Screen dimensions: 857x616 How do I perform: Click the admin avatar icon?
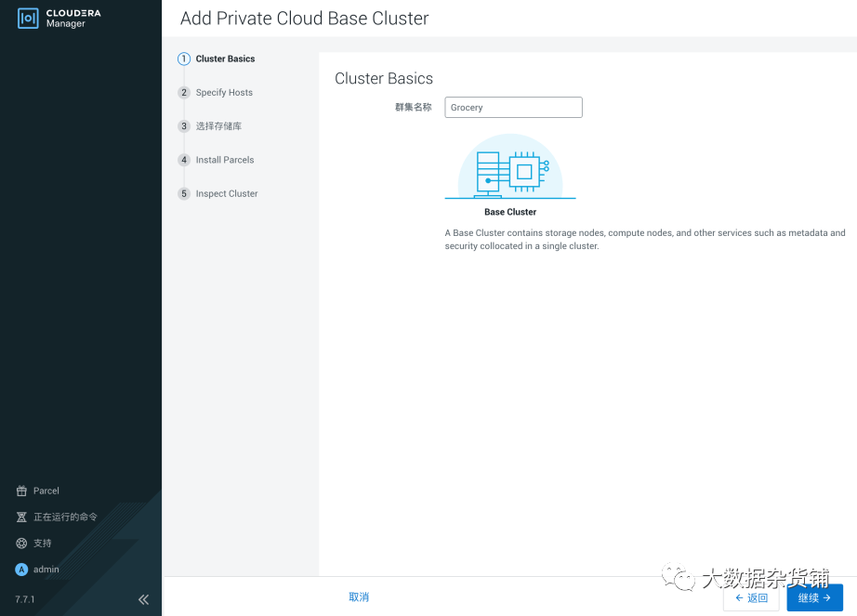pyautogui.click(x=21, y=570)
